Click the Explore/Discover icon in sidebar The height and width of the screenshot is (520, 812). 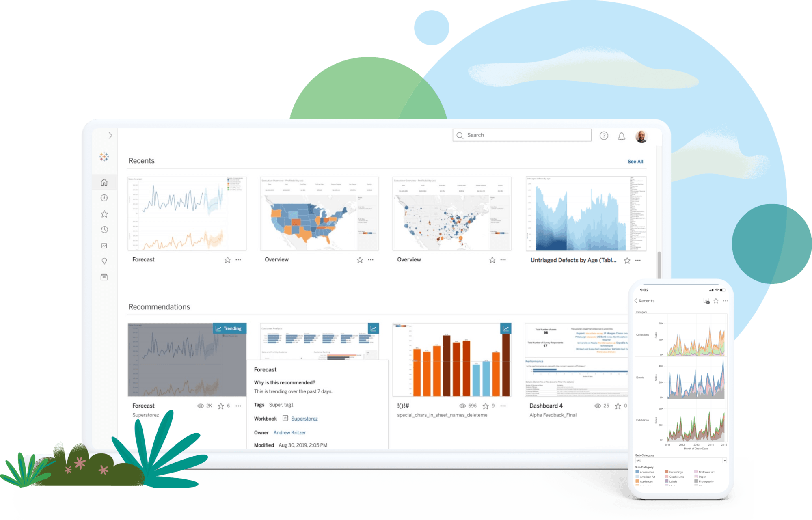point(108,198)
